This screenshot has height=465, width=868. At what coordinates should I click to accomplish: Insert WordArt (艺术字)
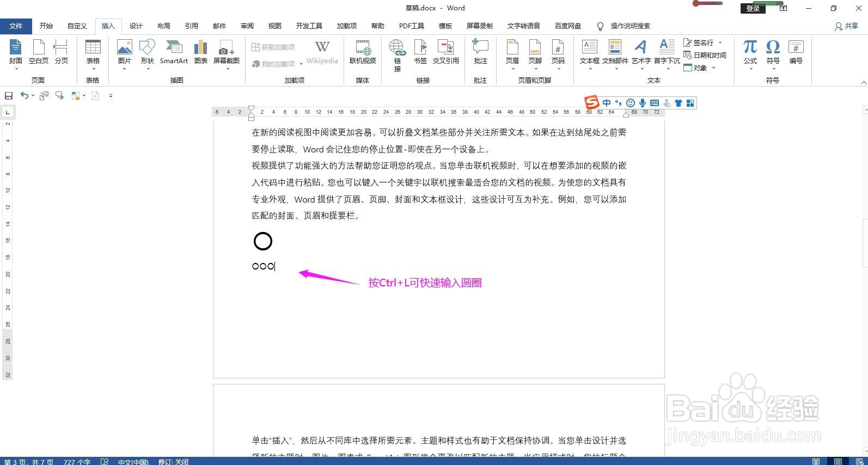click(x=641, y=54)
